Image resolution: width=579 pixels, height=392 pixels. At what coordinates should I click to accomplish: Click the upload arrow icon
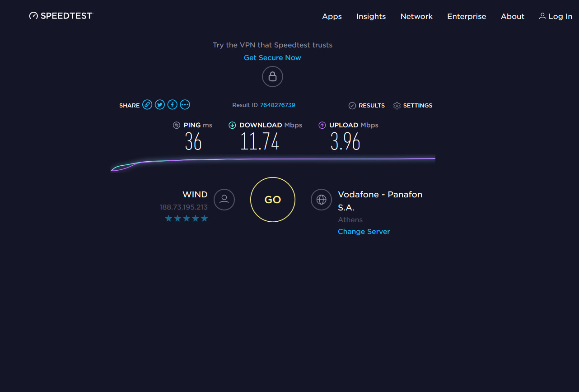(322, 125)
